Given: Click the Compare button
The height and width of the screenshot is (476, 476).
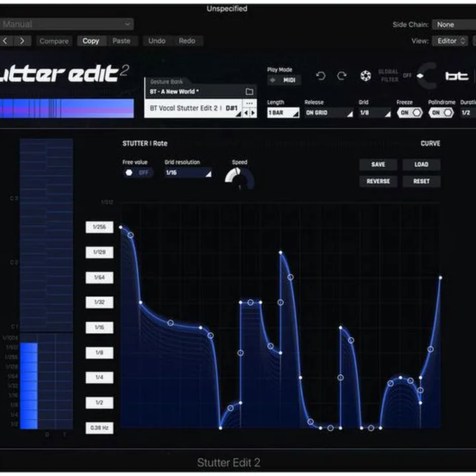Looking at the screenshot, I should coord(54,41).
